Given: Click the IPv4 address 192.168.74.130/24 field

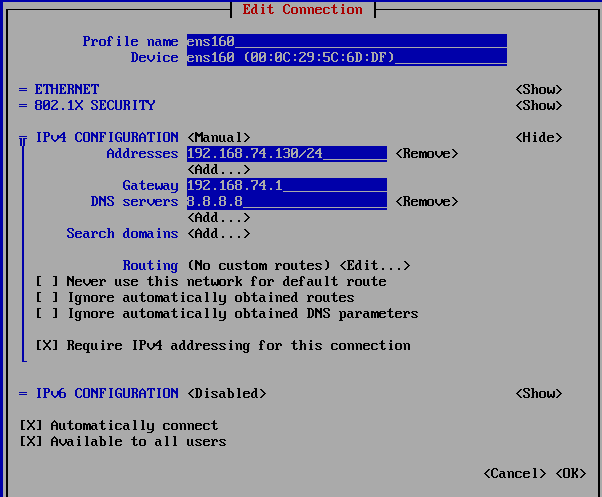Looking at the screenshot, I should 286,154.
